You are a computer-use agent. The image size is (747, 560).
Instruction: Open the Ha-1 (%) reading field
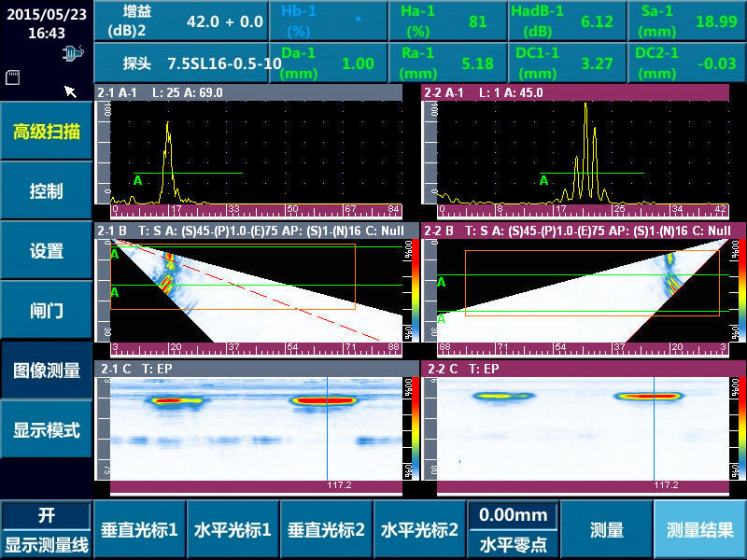point(446,21)
